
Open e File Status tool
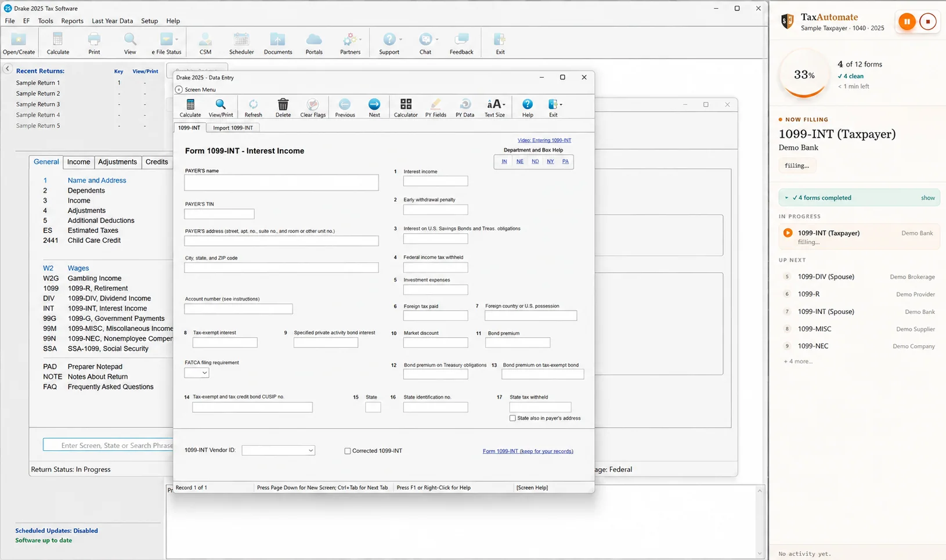(167, 44)
